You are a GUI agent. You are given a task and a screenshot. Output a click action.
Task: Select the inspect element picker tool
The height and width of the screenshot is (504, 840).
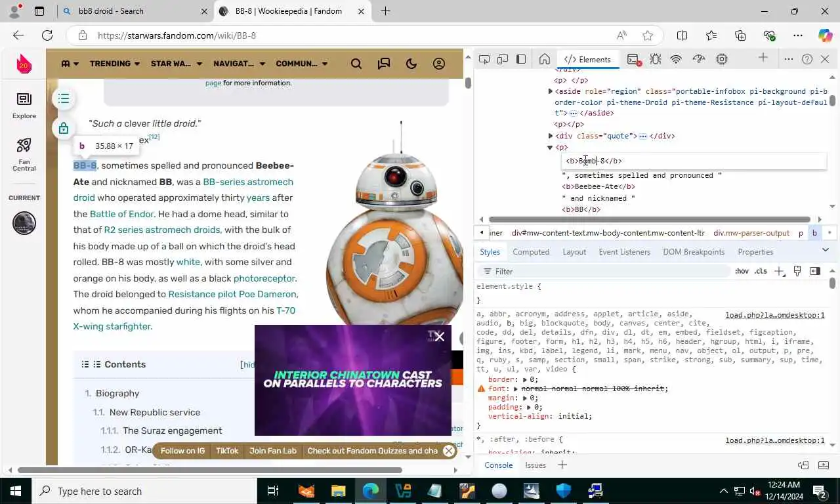point(484,59)
